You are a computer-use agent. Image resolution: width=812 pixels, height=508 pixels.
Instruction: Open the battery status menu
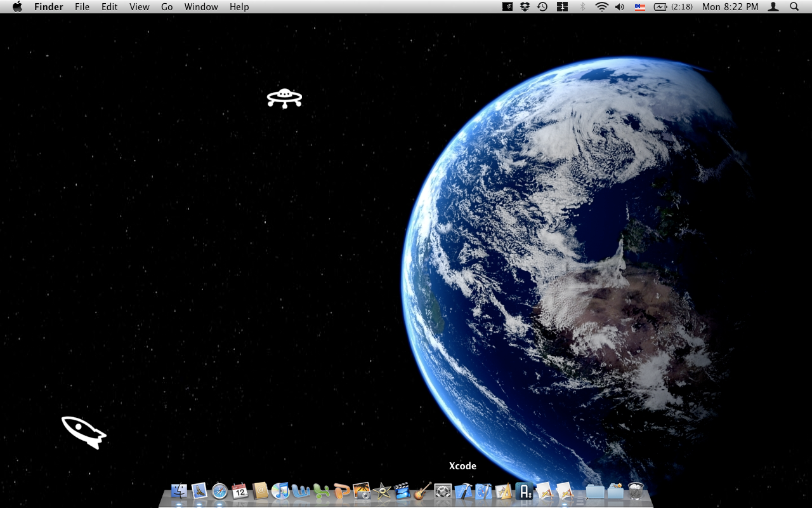point(673,7)
